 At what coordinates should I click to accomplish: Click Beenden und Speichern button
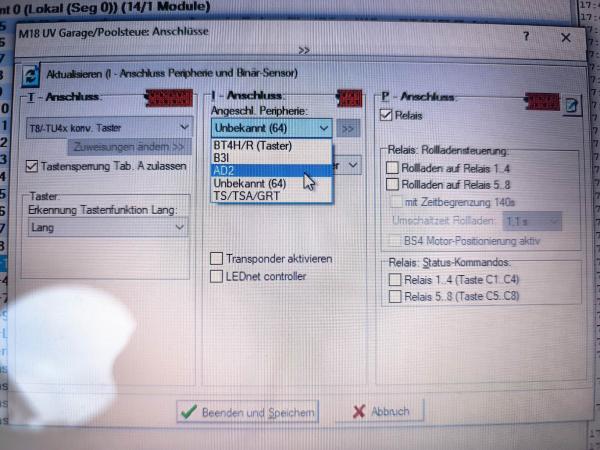[x=247, y=411]
